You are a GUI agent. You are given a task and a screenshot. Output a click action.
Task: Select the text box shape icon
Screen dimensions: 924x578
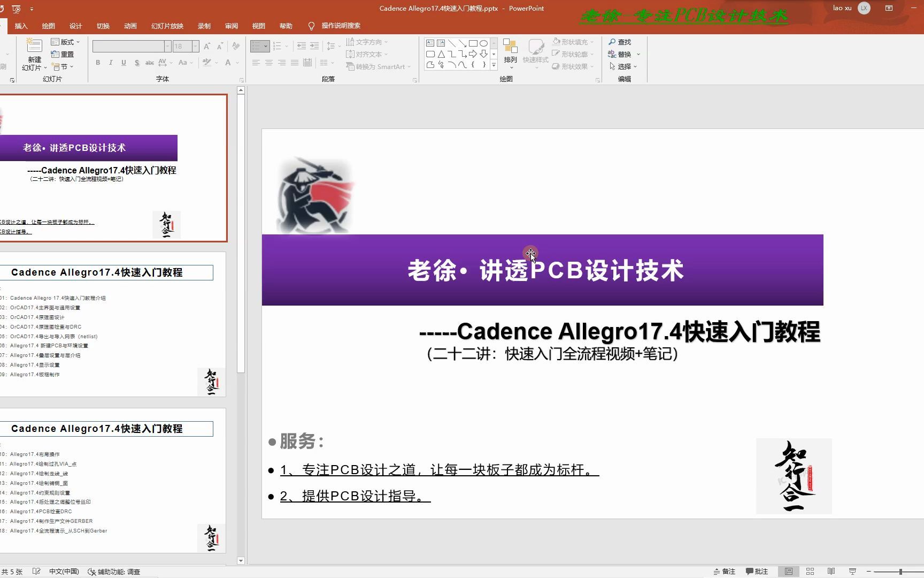[430, 43]
